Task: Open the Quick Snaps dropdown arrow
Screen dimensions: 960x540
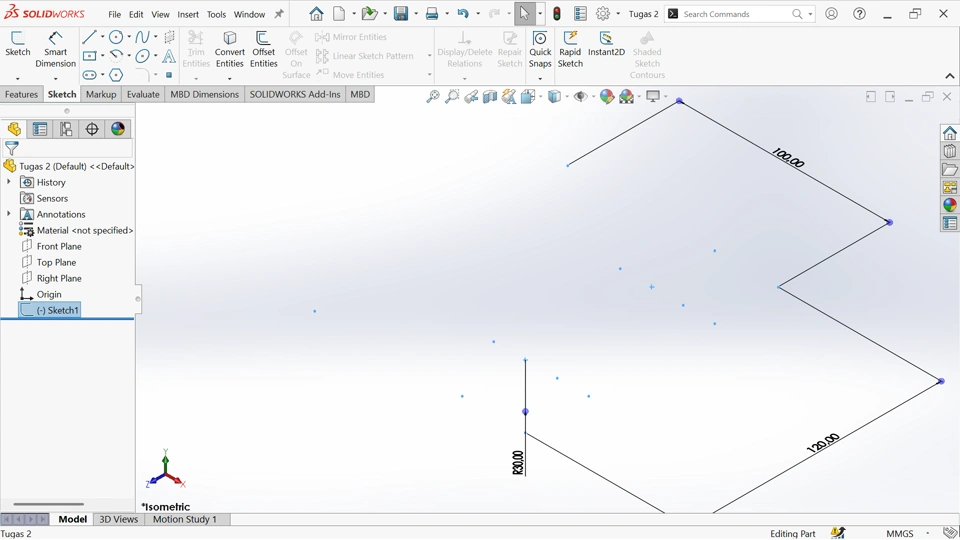Action: [x=540, y=78]
